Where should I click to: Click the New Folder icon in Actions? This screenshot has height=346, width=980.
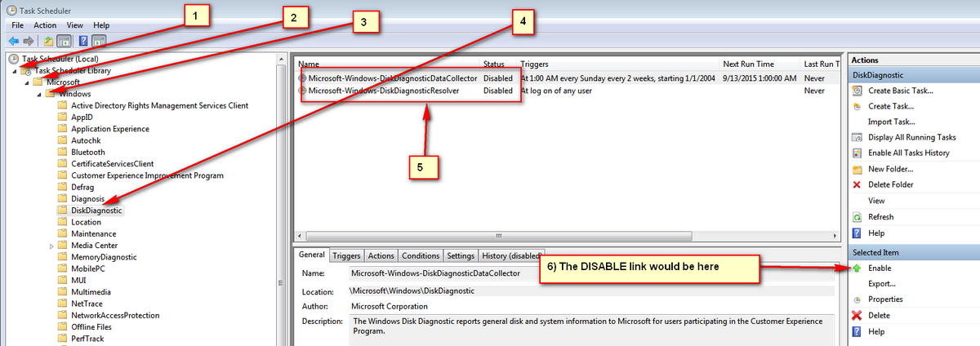(x=857, y=169)
